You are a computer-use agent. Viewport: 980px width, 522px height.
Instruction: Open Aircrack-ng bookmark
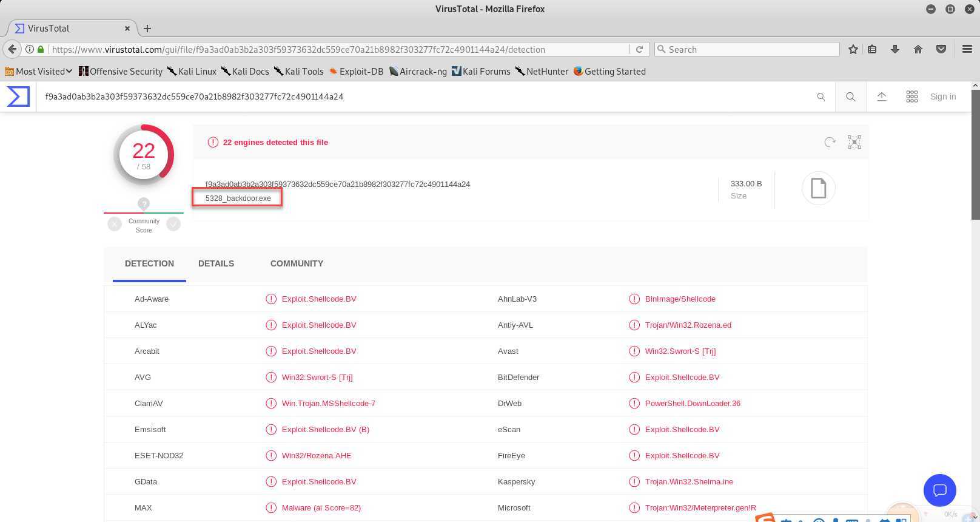point(418,71)
